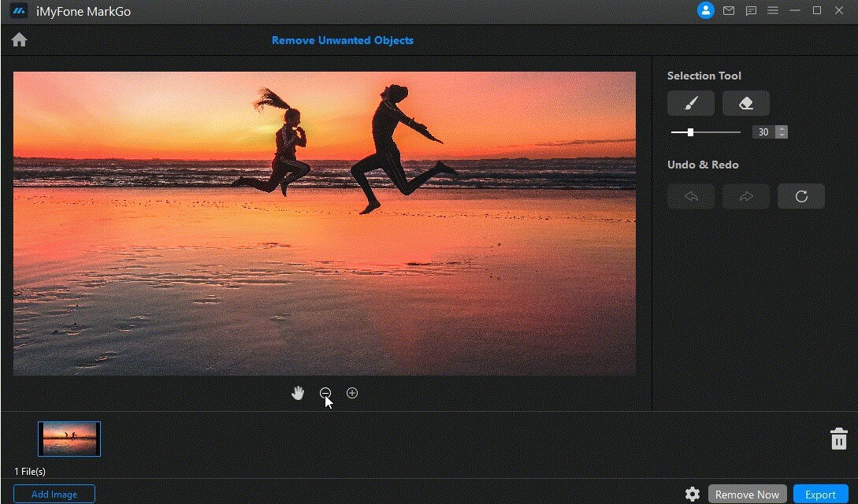Click the brush size value field showing 30
This screenshot has height=504, width=858.
click(x=763, y=132)
